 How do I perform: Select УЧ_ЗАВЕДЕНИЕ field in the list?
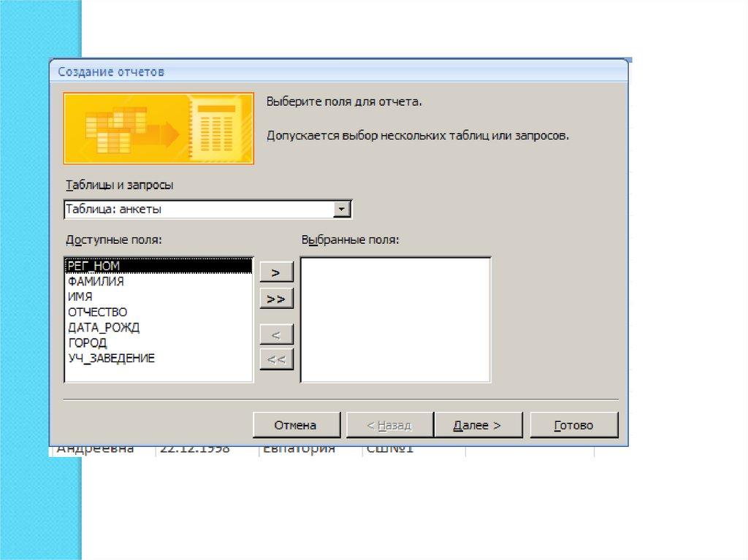[x=111, y=358]
